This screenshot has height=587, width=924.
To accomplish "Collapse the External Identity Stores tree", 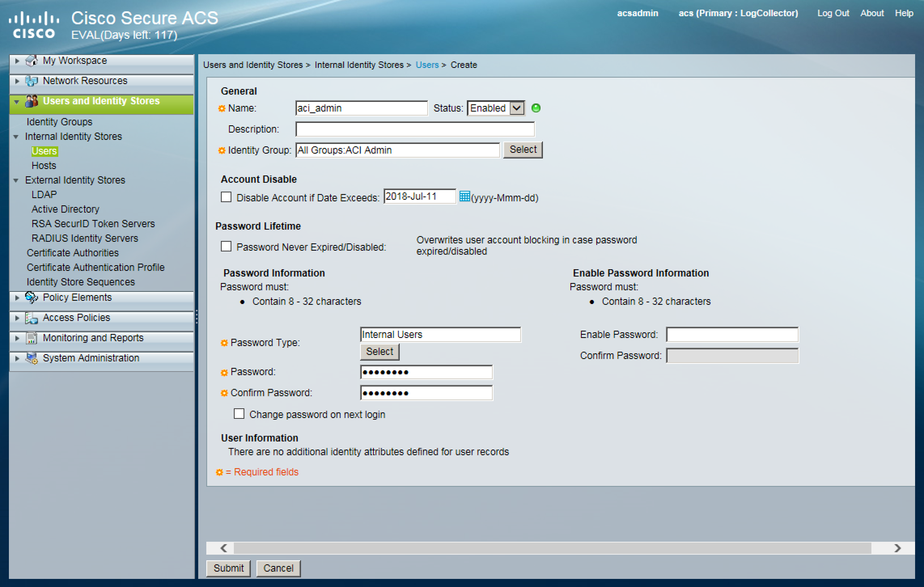I will pyautogui.click(x=16, y=180).
